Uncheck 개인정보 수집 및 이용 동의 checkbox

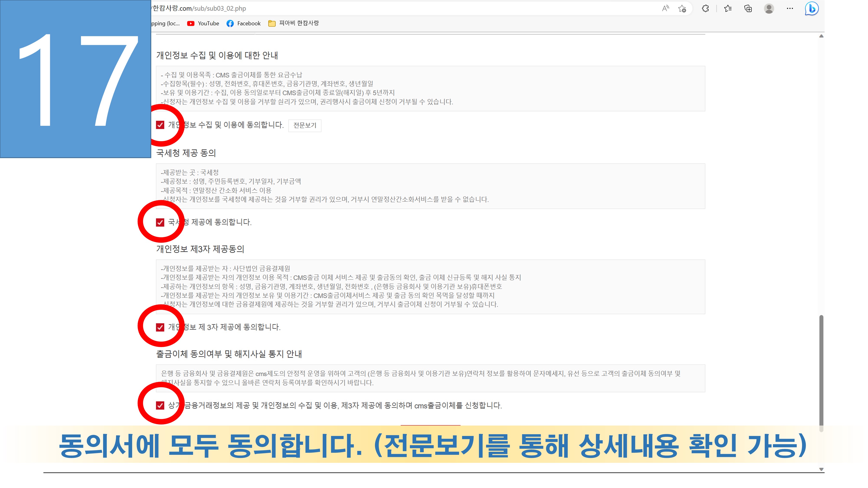(x=160, y=125)
